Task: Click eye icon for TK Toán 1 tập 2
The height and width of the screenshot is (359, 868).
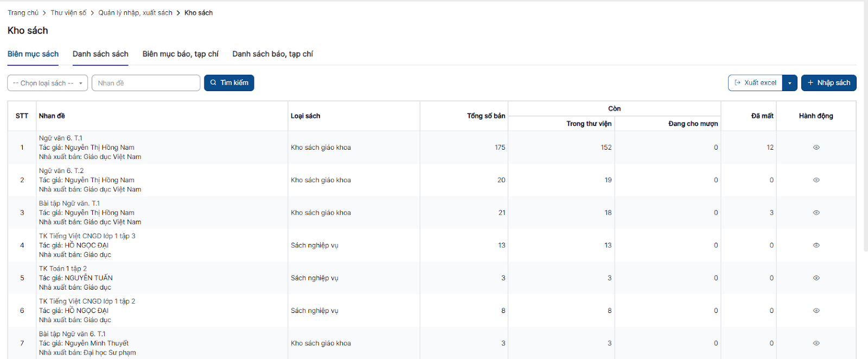Action: (x=816, y=278)
